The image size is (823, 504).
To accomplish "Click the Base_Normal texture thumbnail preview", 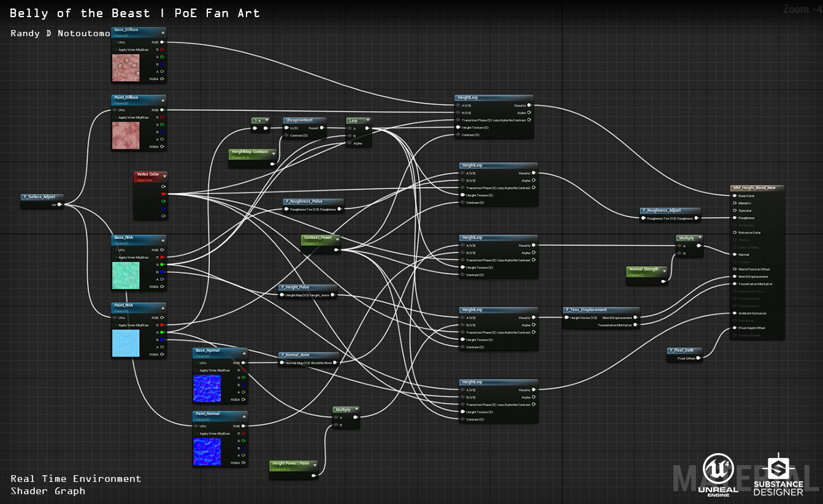I will click(207, 389).
